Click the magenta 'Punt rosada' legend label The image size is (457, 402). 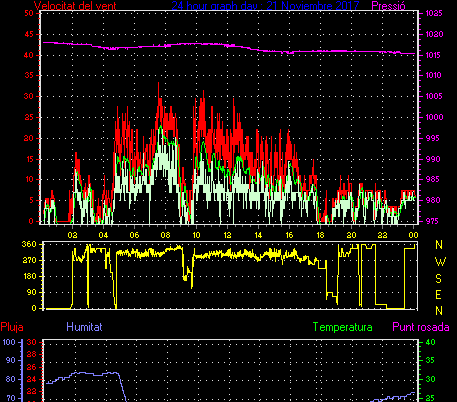tap(421, 327)
